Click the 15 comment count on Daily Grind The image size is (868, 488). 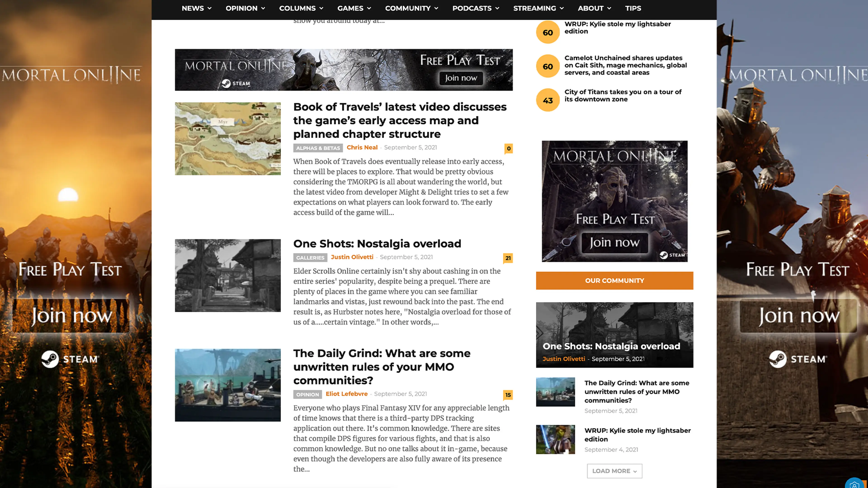(508, 395)
